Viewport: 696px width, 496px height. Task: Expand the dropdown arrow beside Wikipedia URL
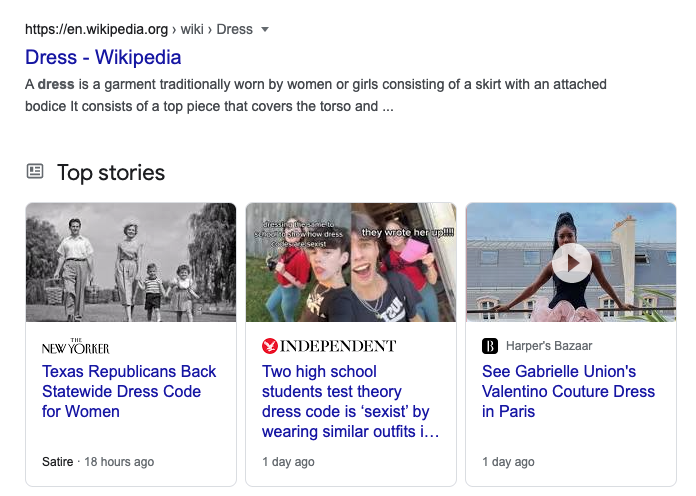coord(265,30)
